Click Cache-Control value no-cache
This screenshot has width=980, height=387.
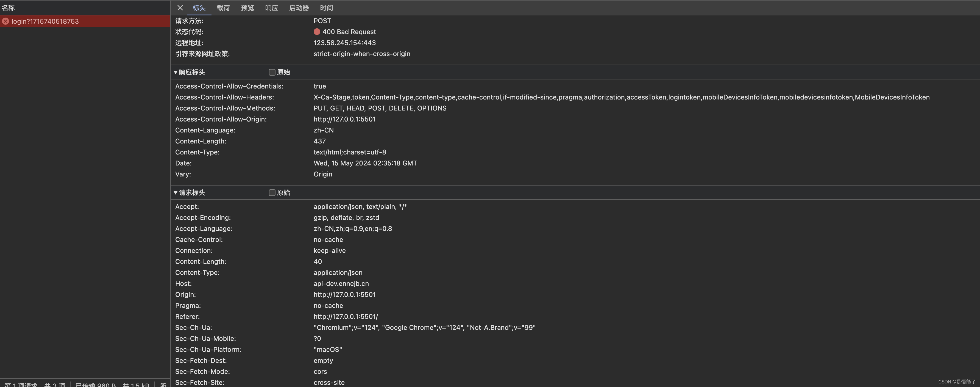tap(328, 240)
